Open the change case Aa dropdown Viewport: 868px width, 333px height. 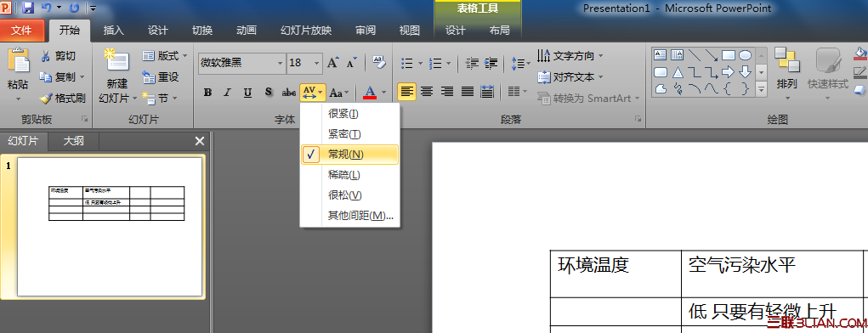[x=339, y=93]
